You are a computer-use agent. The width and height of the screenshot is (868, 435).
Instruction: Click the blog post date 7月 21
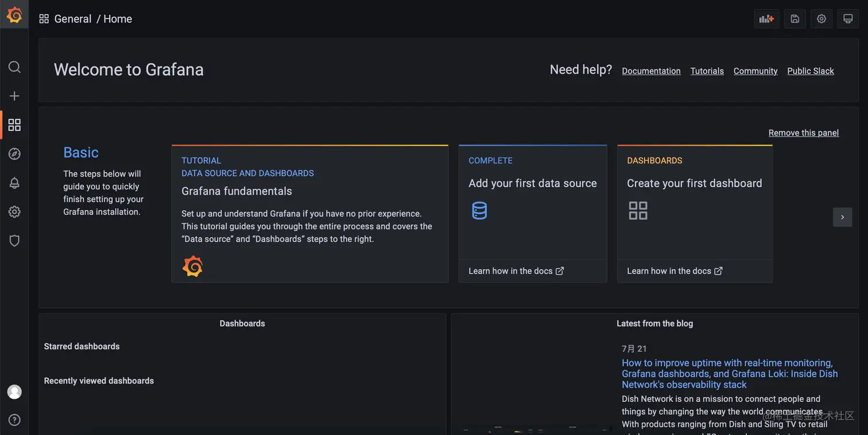click(634, 349)
